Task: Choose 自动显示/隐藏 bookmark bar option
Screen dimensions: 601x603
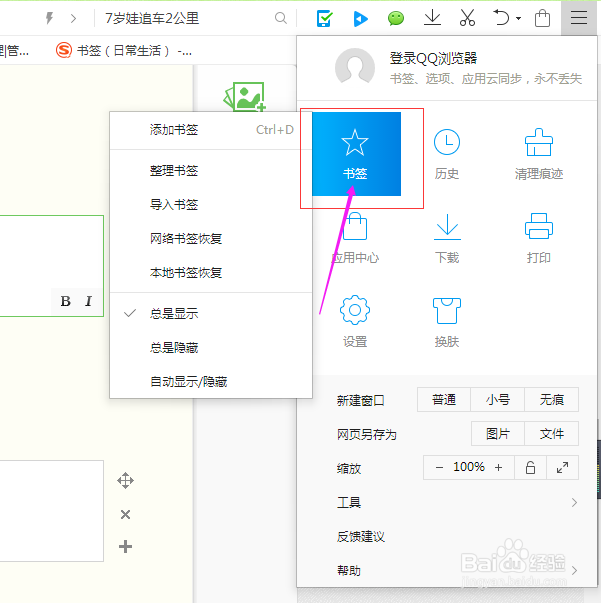Action: pyautogui.click(x=211, y=381)
